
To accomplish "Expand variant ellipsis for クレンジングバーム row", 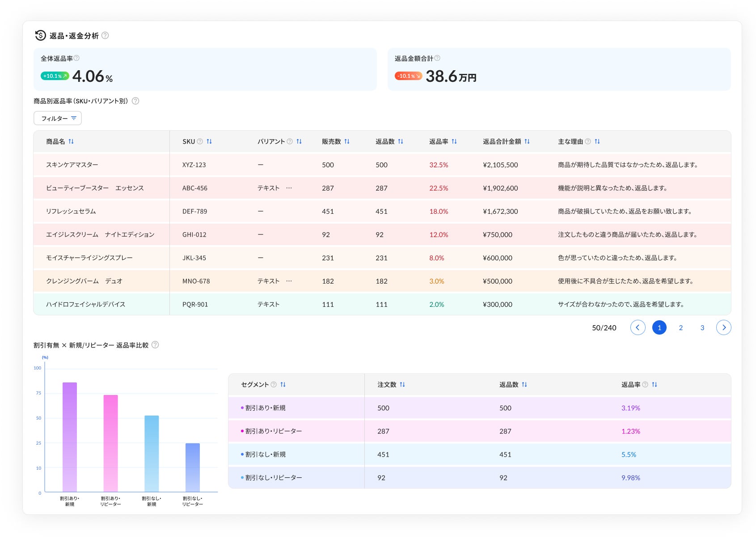I will coord(289,281).
